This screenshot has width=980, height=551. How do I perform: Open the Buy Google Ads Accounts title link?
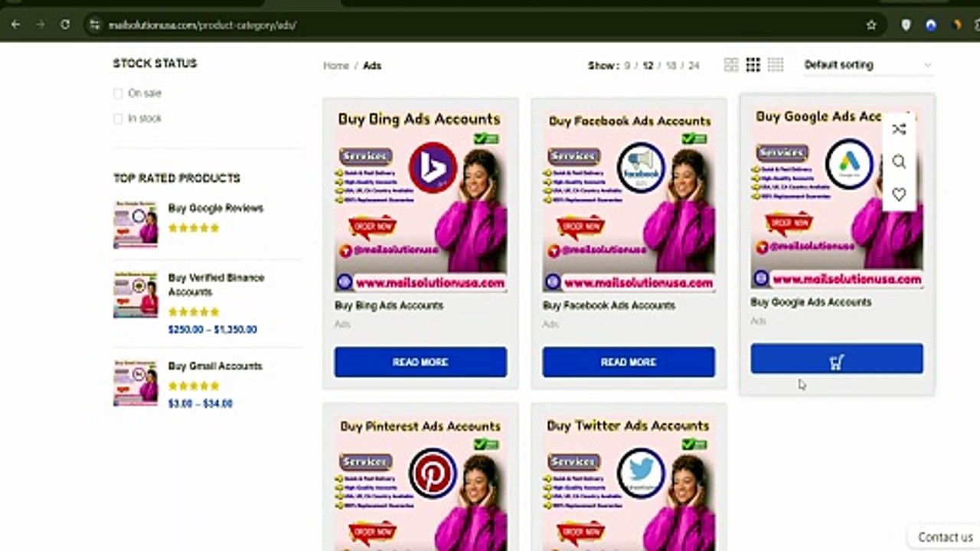point(811,302)
